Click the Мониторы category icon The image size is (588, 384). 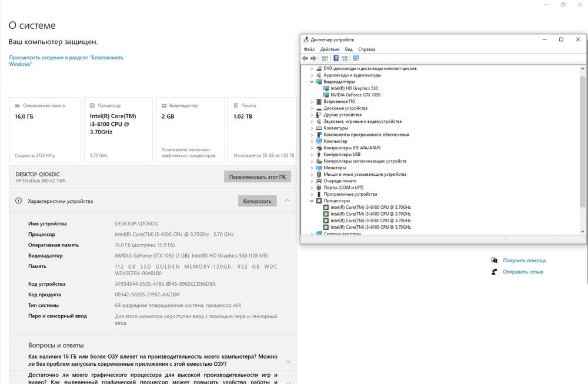click(x=319, y=168)
